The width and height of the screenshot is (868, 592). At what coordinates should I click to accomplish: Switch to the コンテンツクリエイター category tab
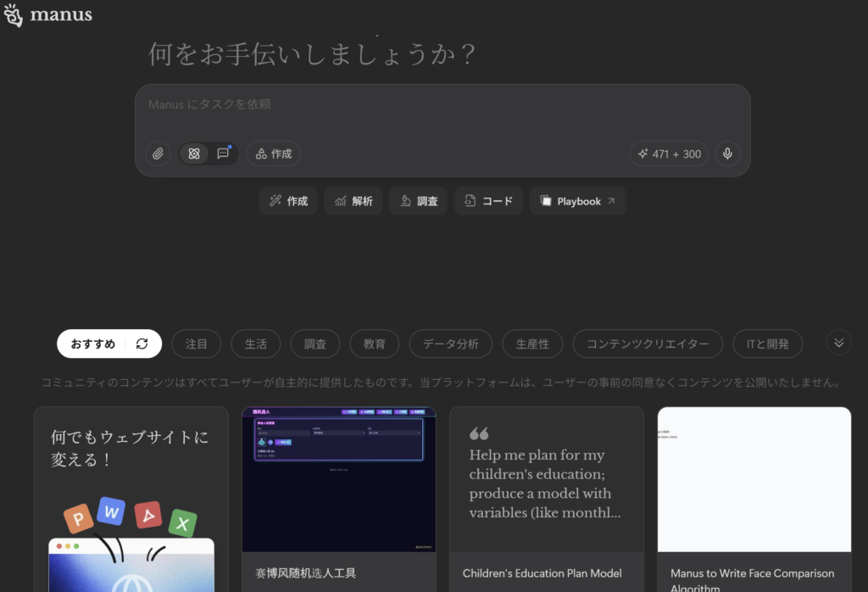[x=648, y=343]
